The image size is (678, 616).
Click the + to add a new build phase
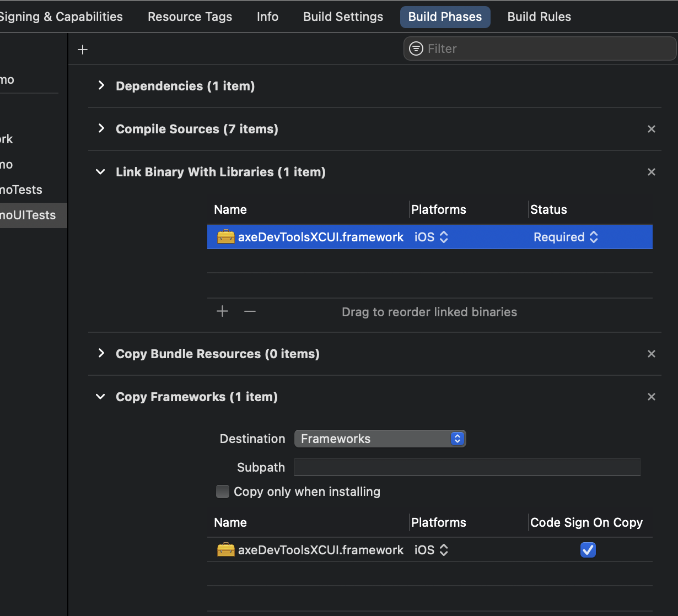pyautogui.click(x=82, y=49)
